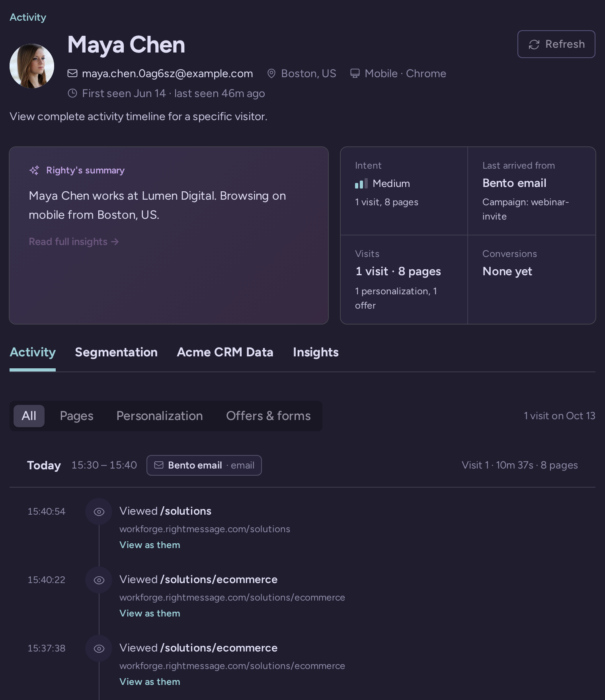Click the 'Bento email' heading under Last arrived from

click(514, 183)
